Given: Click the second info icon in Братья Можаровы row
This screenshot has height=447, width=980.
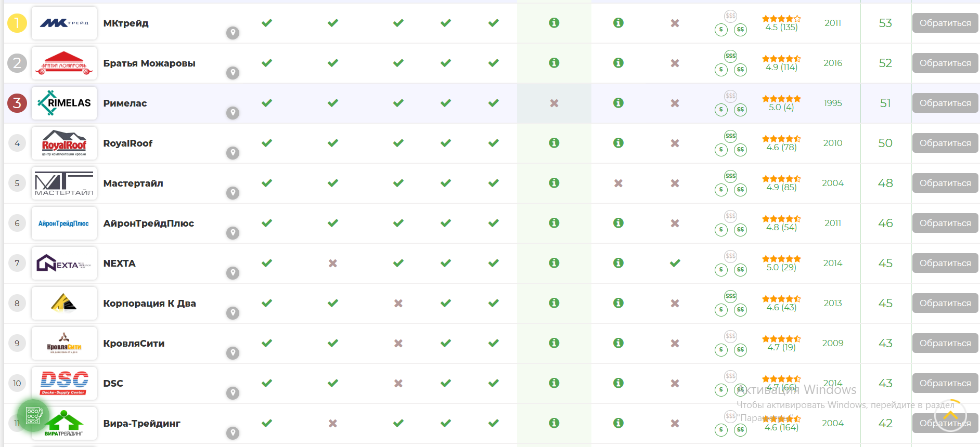Looking at the screenshot, I should 618,63.
